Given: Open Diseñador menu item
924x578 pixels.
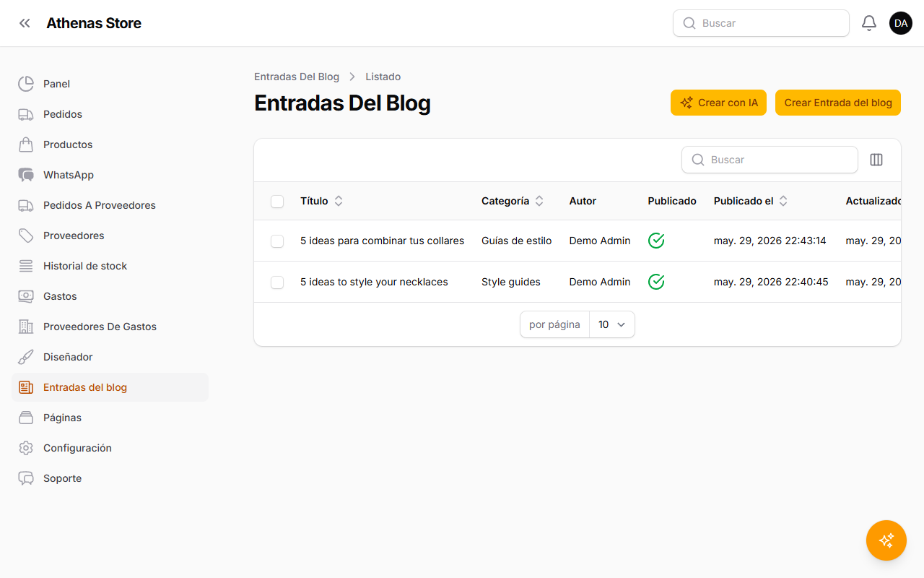Looking at the screenshot, I should [110, 357].
